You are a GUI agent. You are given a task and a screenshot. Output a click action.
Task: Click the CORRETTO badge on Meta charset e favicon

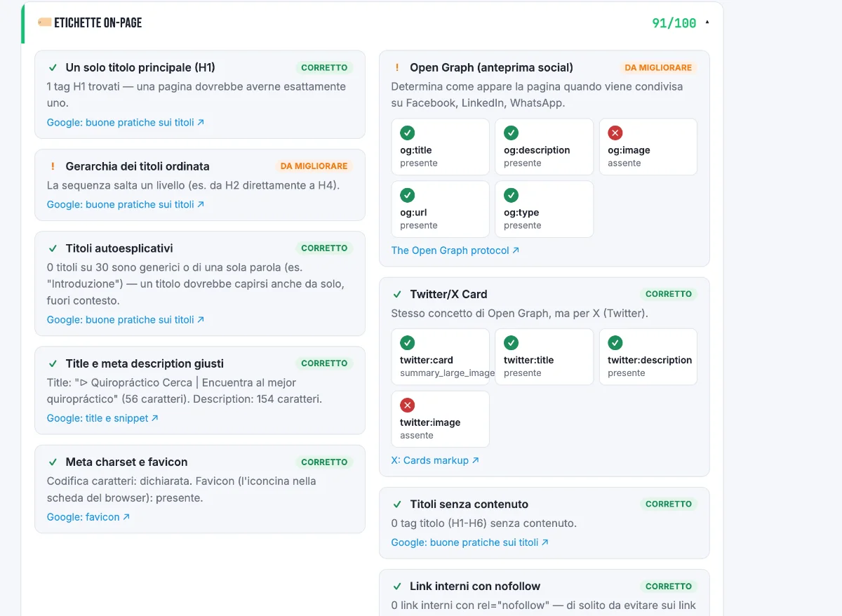click(x=324, y=462)
